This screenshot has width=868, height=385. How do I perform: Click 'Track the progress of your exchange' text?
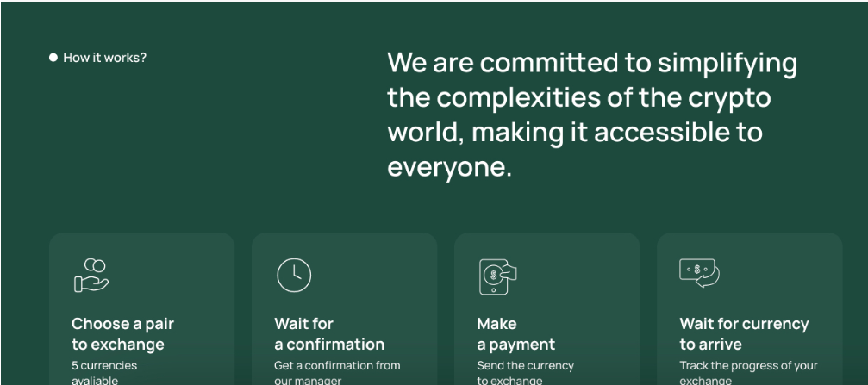(748, 373)
